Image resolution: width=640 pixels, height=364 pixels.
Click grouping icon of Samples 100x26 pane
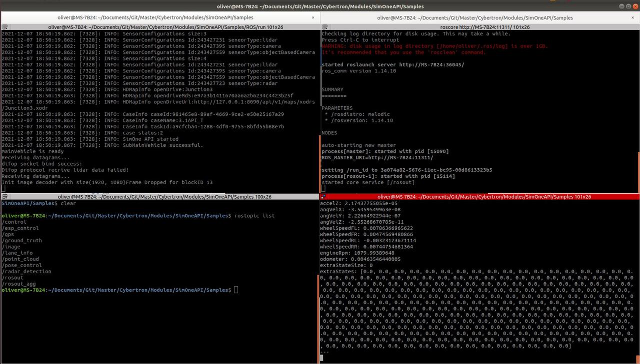coord(4,197)
